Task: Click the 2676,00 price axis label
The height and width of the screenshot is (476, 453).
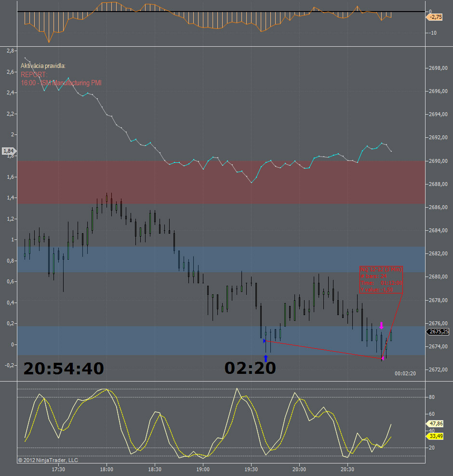Action: tap(438, 323)
